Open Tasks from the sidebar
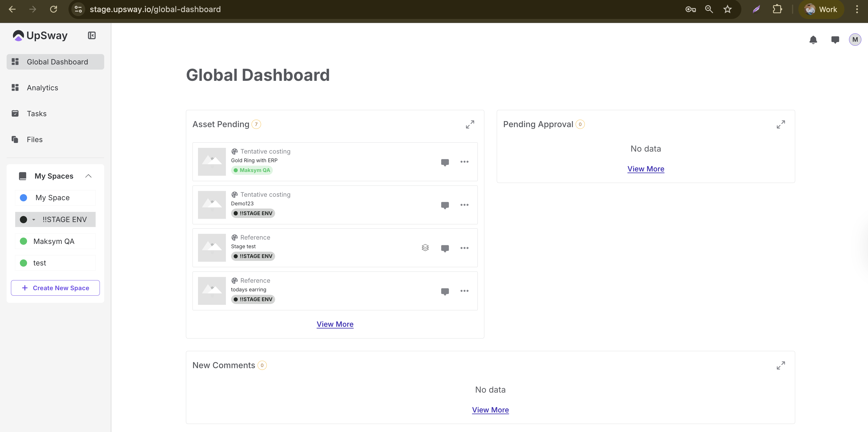The image size is (868, 432). coord(37,114)
